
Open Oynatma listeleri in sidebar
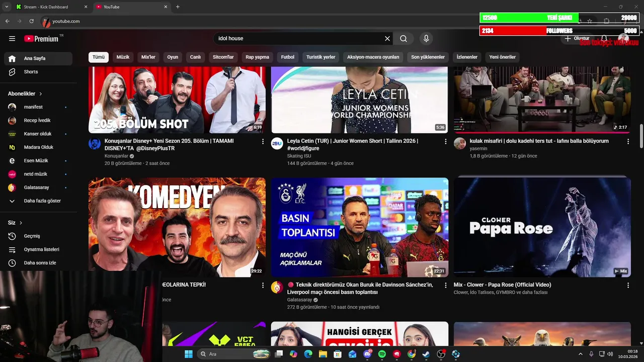click(38, 249)
